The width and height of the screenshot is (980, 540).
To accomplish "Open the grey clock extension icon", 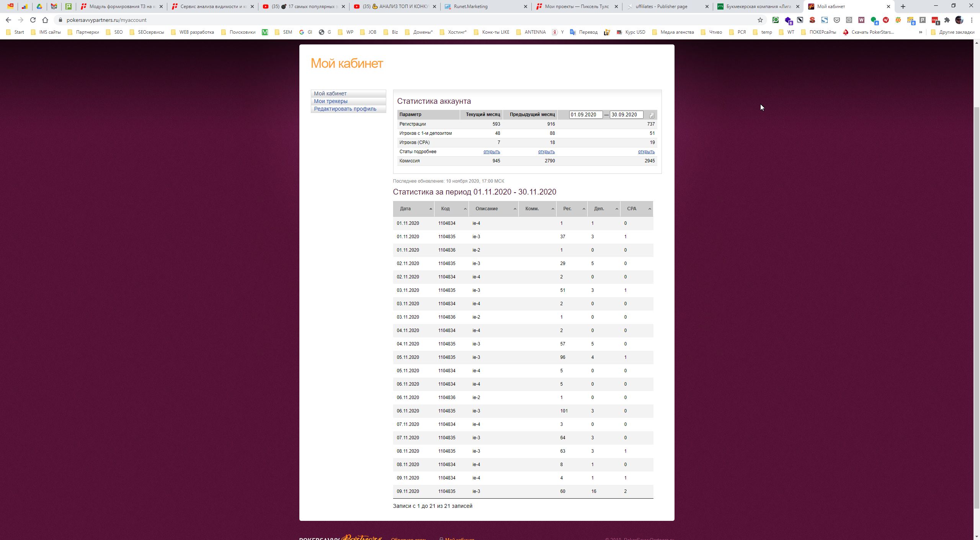I will pos(849,20).
